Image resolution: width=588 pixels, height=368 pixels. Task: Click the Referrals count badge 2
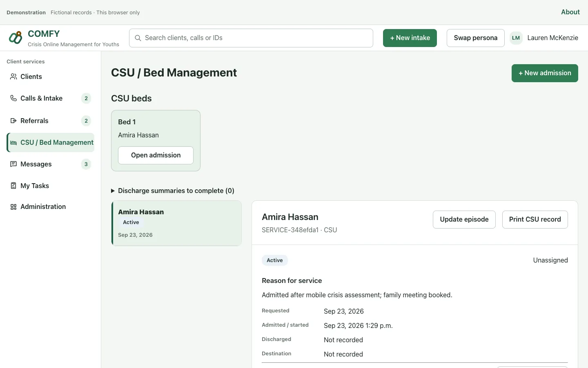(x=86, y=121)
